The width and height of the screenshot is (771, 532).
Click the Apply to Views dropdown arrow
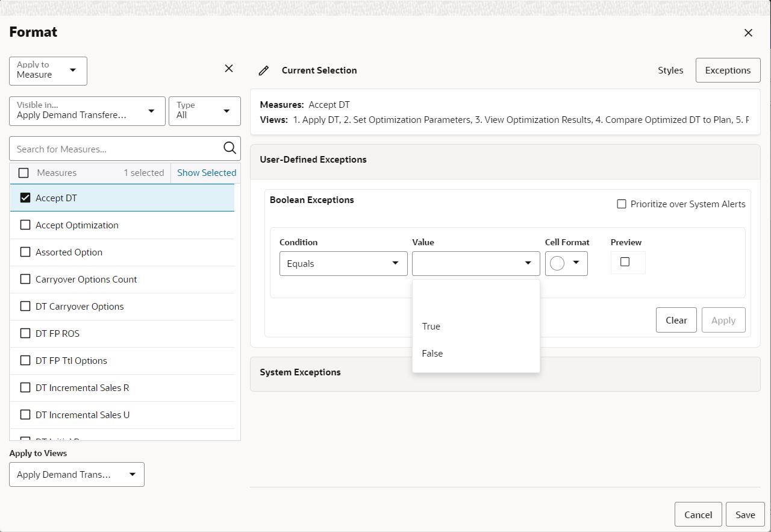pos(132,474)
